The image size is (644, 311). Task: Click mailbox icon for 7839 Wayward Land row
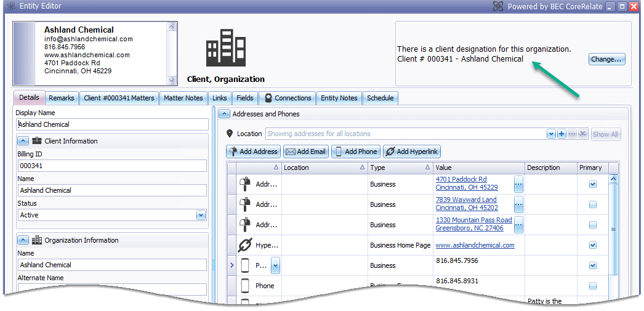click(245, 204)
